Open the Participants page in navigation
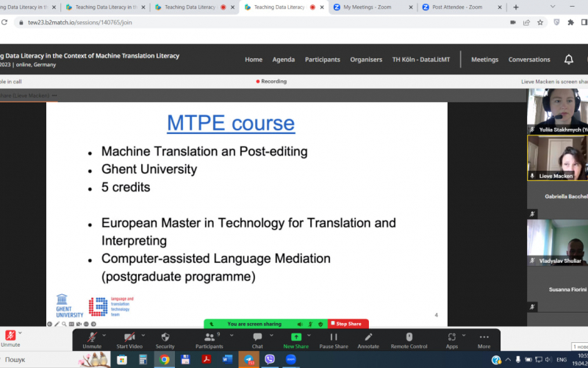Image resolution: width=588 pixels, height=368 pixels. pos(323,60)
